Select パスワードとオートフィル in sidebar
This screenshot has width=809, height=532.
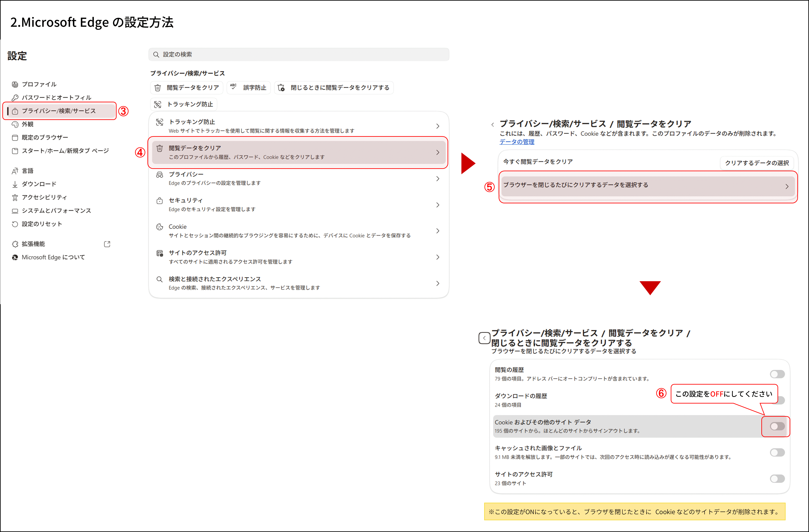pyautogui.click(x=56, y=98)
